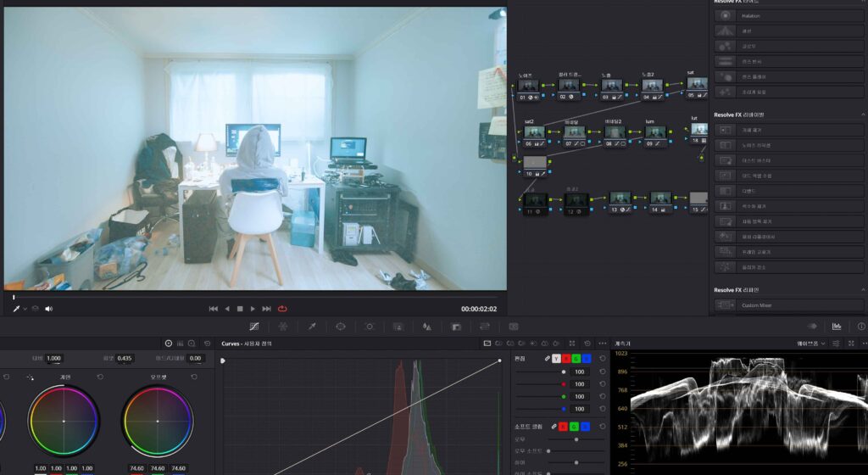Image resolution: width=868 pixels, height=475 pixels.
Task: Open the Curves palette options menu
Action: pyautogui.click(x=603, y=344)
